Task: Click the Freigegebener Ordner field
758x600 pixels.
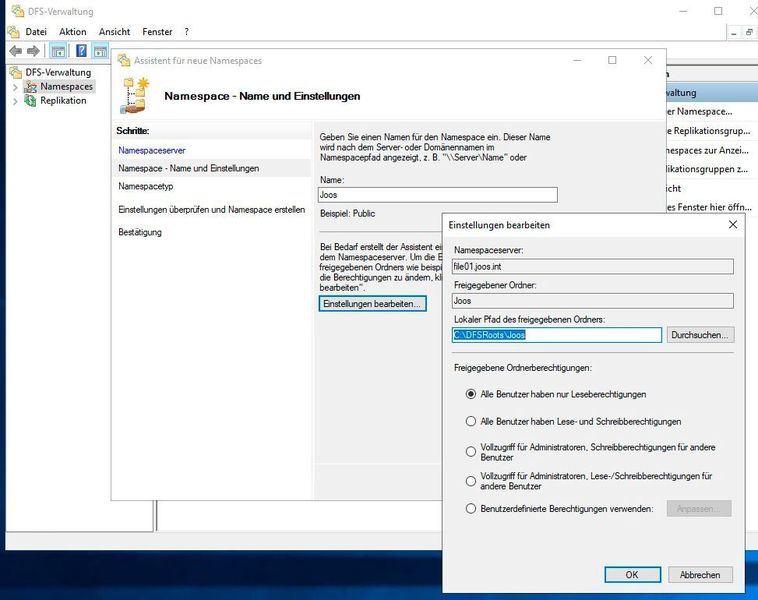Action: [593, 301]
